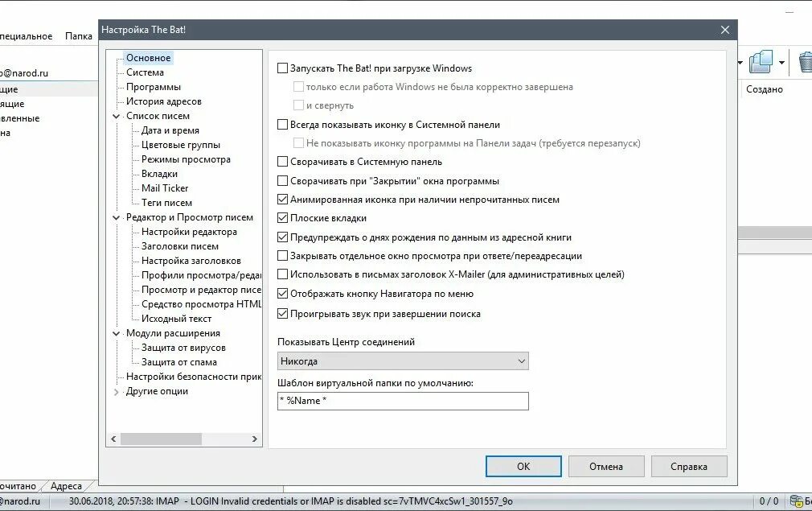Open Профили просмотра/редактора tree item
812x511 pixels.
pyautogui.click(x=201, y=276)
